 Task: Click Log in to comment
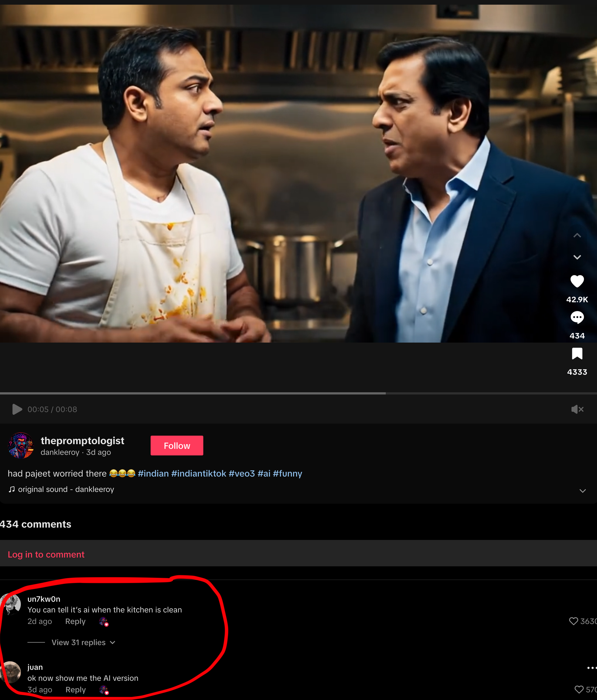(x=46, y=555)
